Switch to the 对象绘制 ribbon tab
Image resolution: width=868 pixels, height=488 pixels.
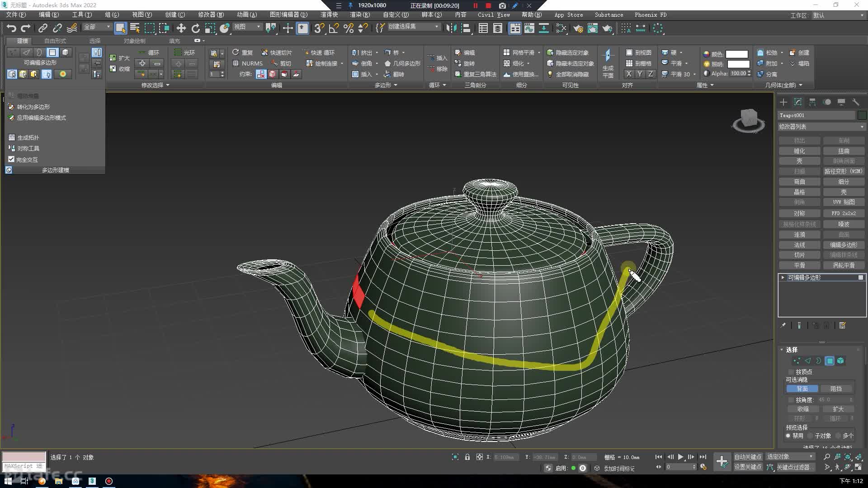[134, 41]
